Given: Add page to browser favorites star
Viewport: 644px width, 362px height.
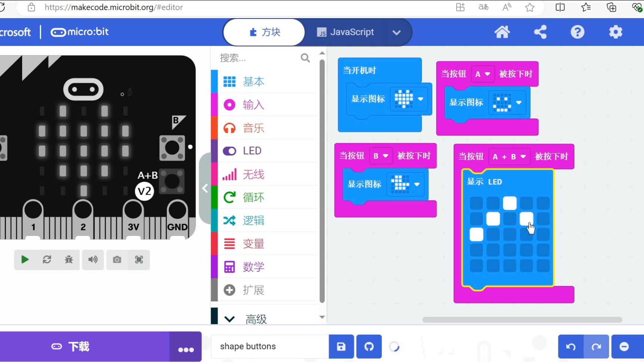Looking at the screenshot, I should [530, 7].
